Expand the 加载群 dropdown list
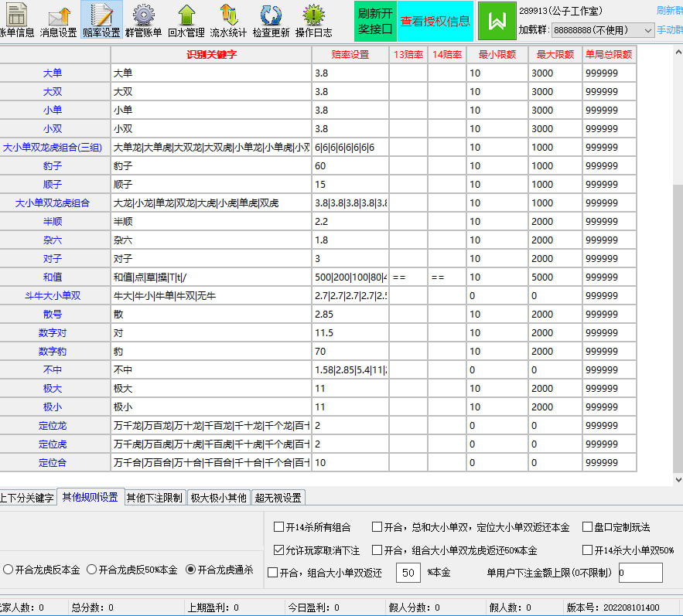This screenshot has width=683, height=616. coord(647,30)
